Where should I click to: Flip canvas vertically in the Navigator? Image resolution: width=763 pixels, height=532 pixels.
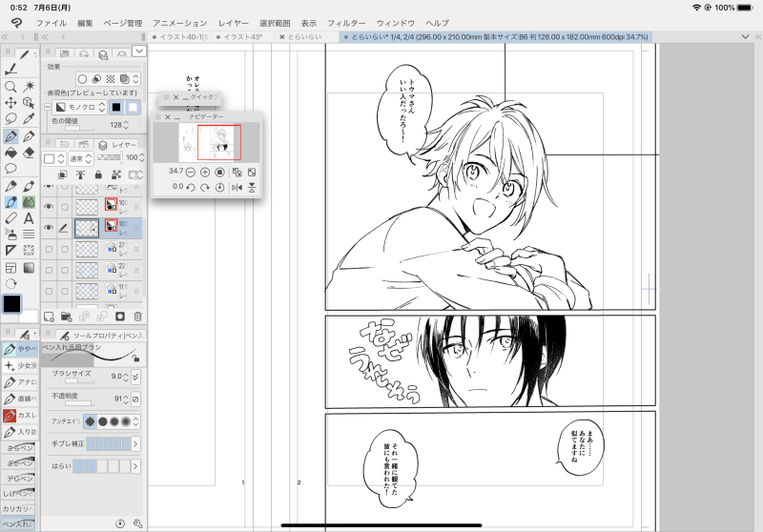252,187
